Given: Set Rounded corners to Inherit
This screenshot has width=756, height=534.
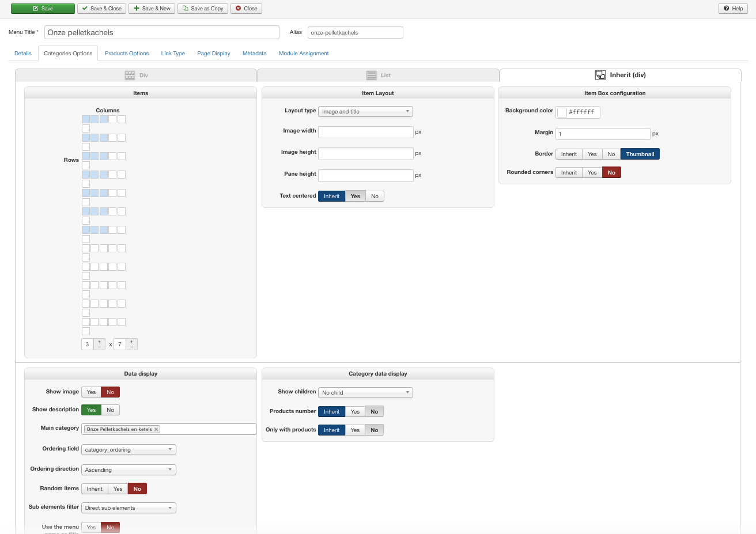Looking at the screenshot, I should click(x=569, y=173).
